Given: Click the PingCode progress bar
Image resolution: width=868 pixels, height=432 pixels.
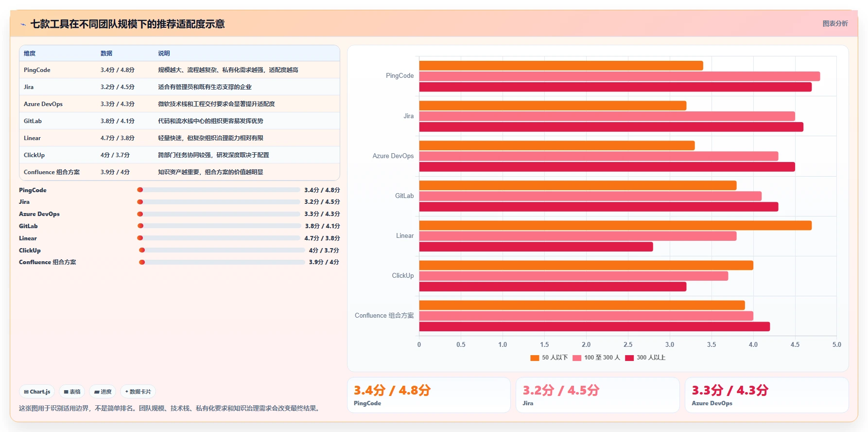Looking at the screenshot, I should pos(219,190).
